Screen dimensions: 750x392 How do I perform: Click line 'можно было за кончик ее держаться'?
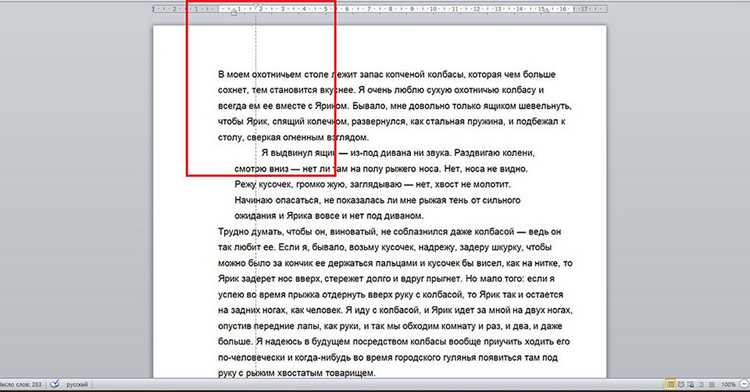pyautogui.click(x=395, y=263)
